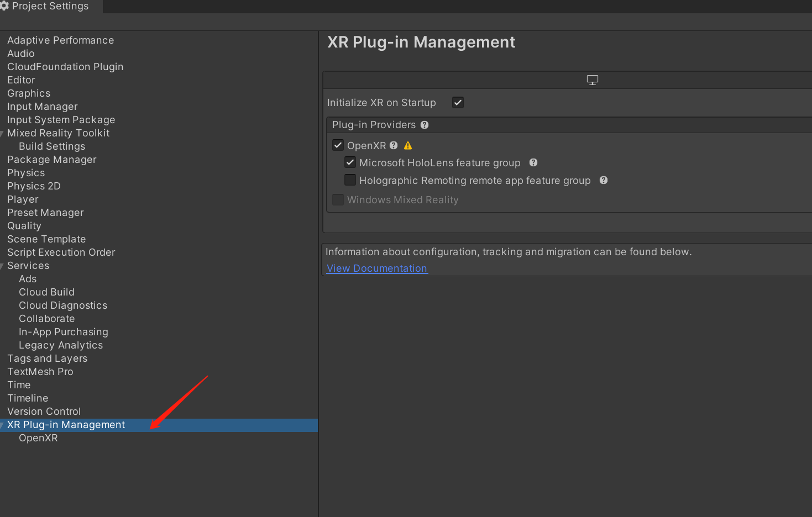The width and height of the screenshot is (812, 517).
Task: Click the Windows Mixed Reality checkbox
Action: (x=338, y=199)
